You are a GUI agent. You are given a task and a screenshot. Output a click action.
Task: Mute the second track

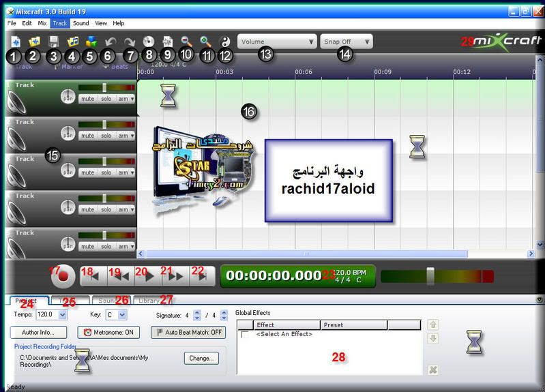point(87,136)
